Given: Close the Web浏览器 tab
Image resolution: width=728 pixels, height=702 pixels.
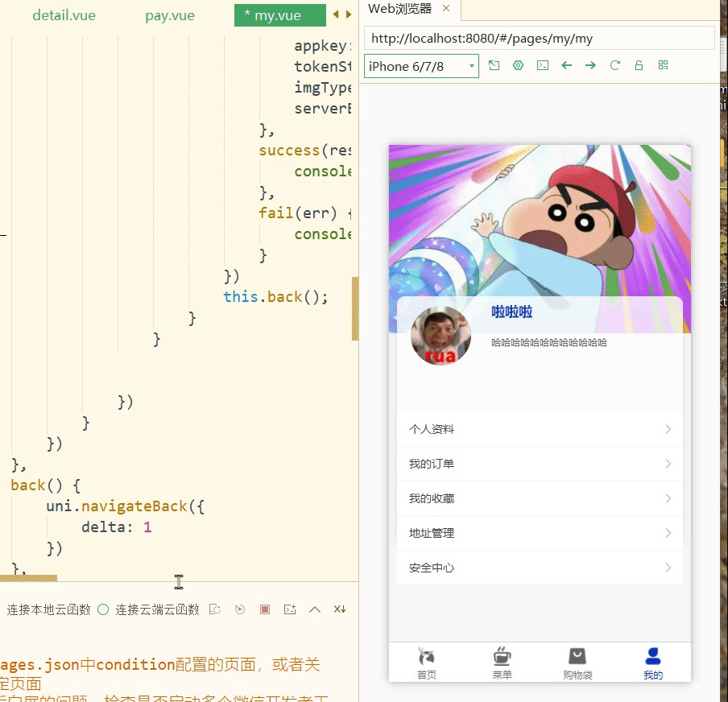Looking at the screenshot, I should click(446, 8).
